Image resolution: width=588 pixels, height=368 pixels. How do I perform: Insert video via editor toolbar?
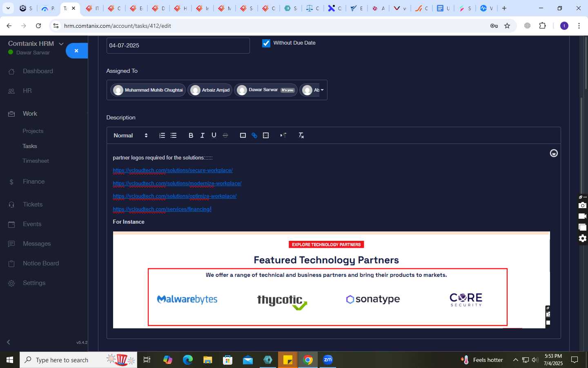click(266, 135)
